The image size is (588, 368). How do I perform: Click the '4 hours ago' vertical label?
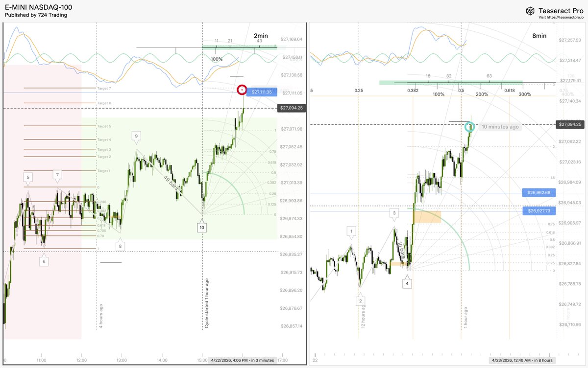coord(101,316)
